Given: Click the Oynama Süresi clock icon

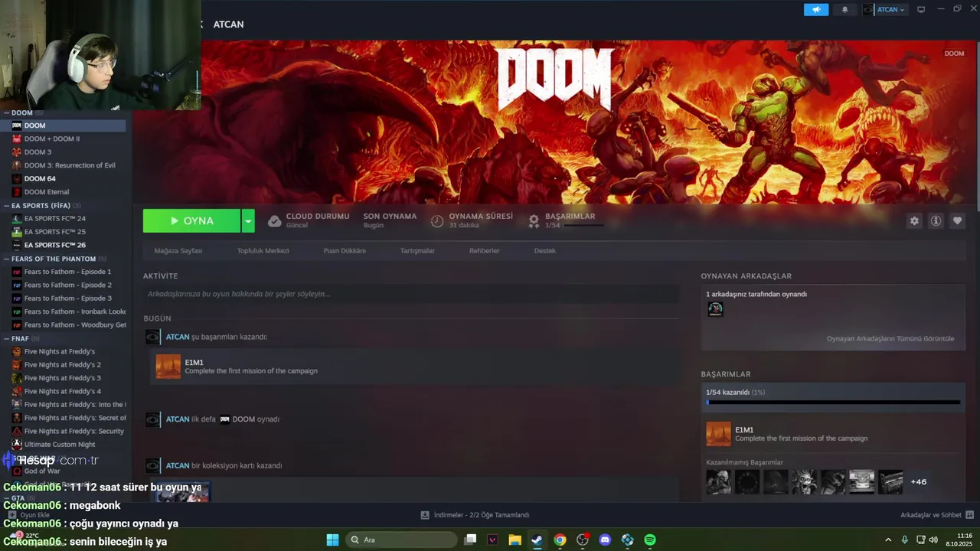Looking at the screenshot, I should pyautogui.click(x=437, y=221).
